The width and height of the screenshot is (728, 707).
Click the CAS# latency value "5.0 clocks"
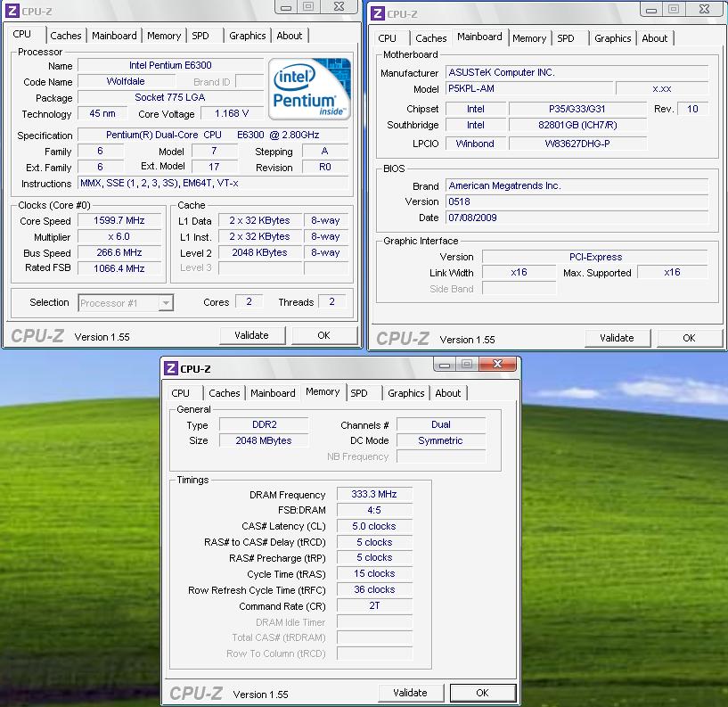(x=374, y=526)
